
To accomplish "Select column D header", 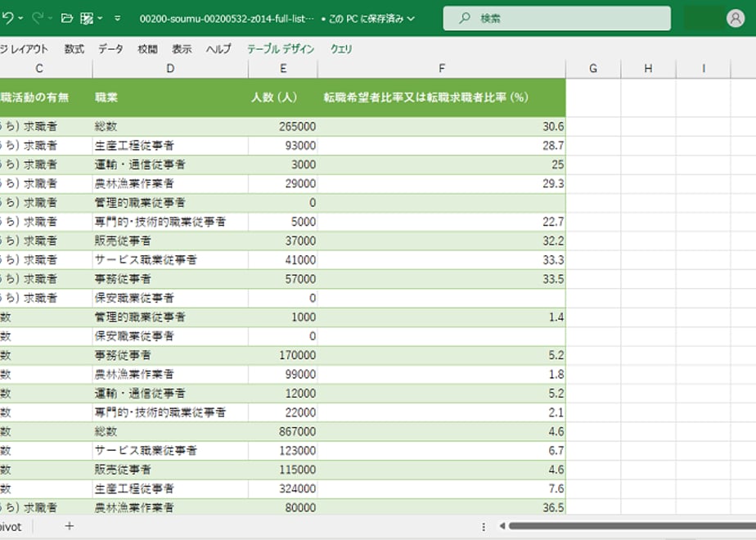I will [170, 69].
